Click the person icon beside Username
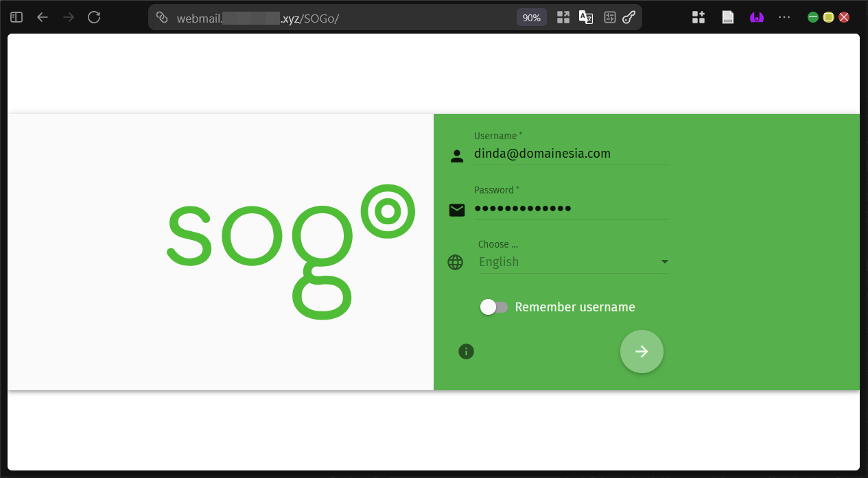Image resolution: width=868 pixels, height=478 pixels. [457, 156]
